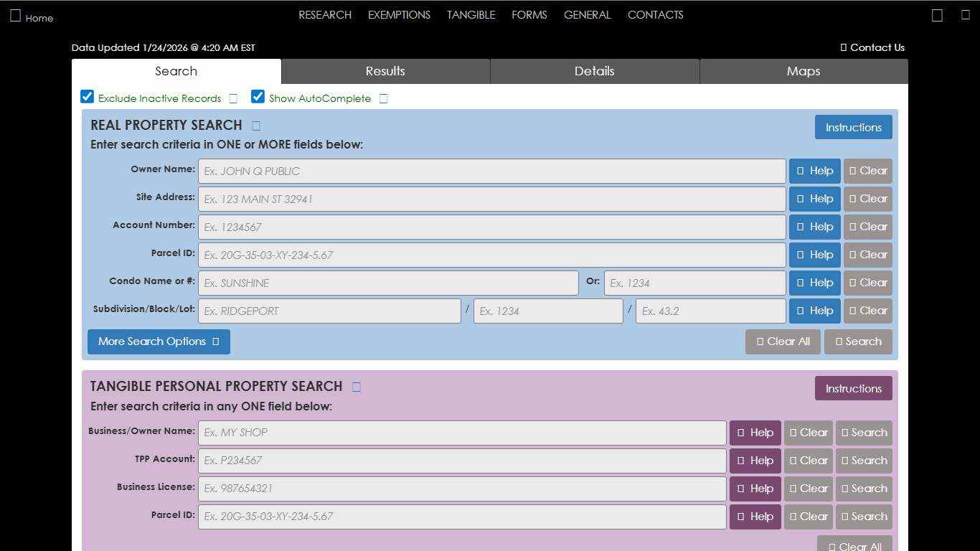This screenshot has width=980, height=551.
Task: Disable the Exclude Inactive Records checkbox
Action: (87, 96)
